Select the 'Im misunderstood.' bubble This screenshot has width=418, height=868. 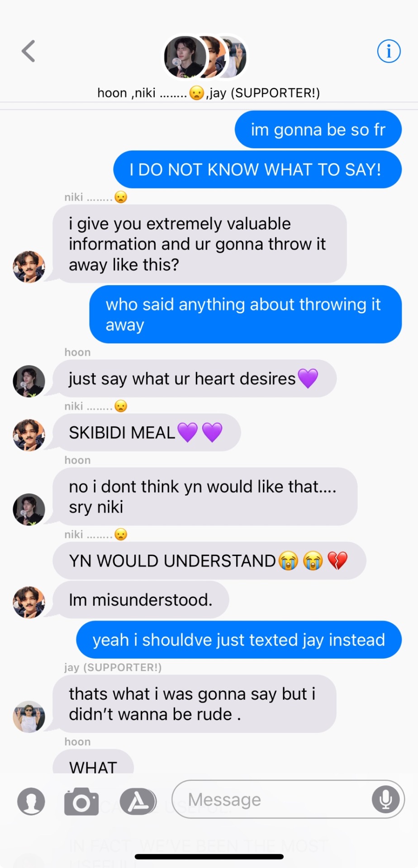141,599
